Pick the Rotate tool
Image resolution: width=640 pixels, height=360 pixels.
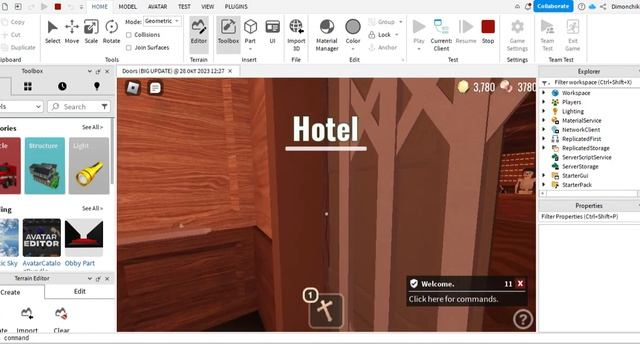click(x=111, y=32)
